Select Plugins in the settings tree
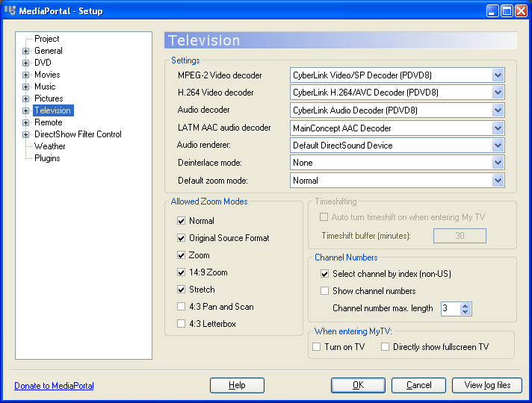532x403 pixels. point(47,158)
